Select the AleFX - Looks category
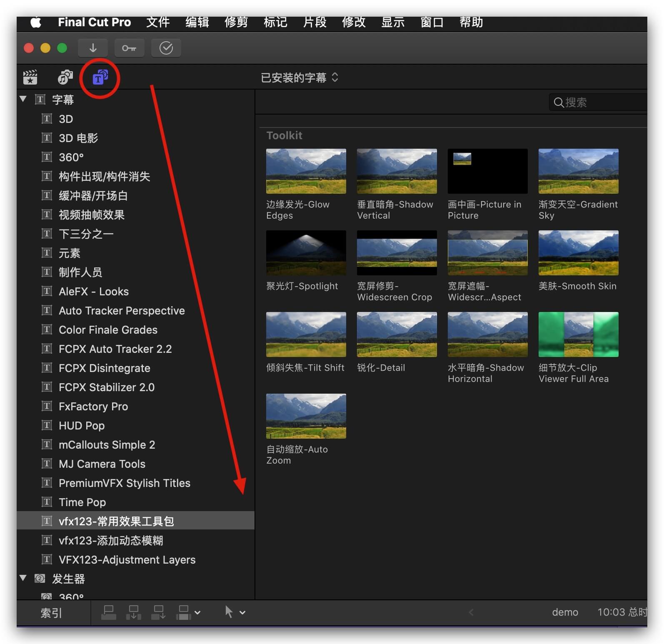The image size is (664, 644). [135, 291]
